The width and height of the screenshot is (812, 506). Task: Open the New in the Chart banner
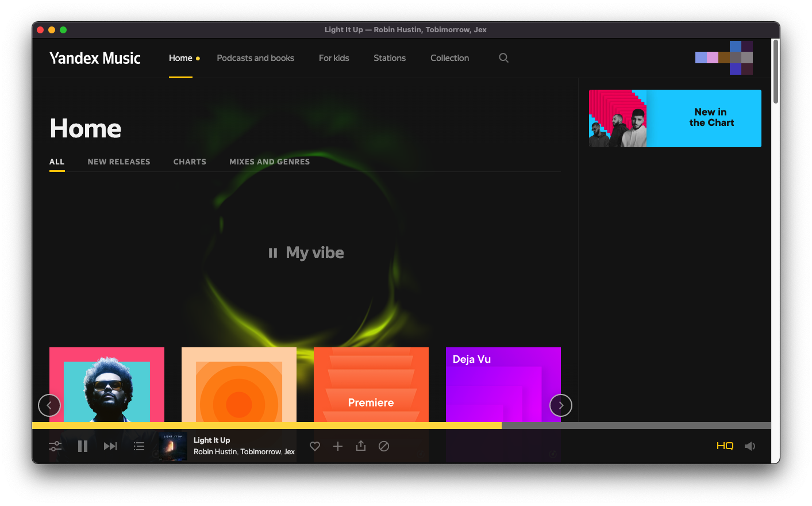[x=675, y=118]
